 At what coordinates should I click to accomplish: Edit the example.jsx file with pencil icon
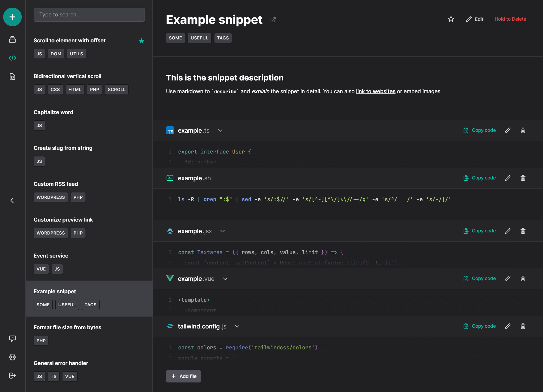pos(508,231)
